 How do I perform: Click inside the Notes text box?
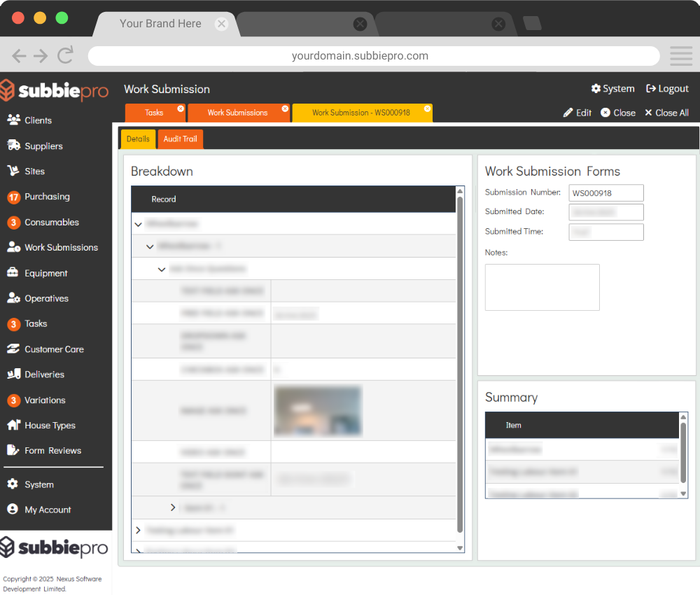click(x=542, y=287)
